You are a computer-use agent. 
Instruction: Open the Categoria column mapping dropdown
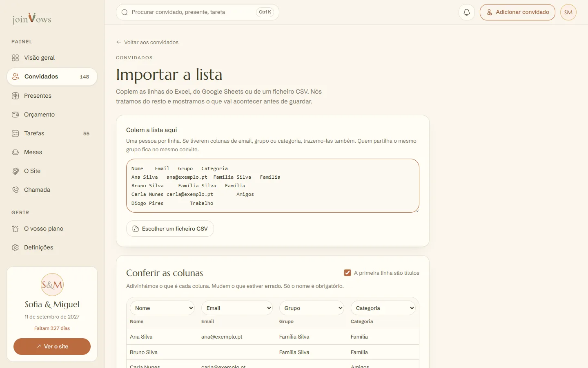click(383, 308)
